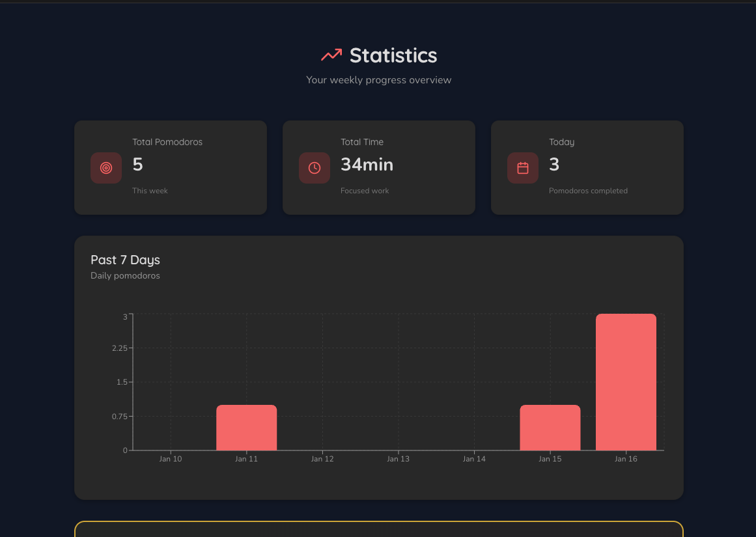Click the Statistics page heading
Viewport: 756px width, 537px height.
coord(393,55)
